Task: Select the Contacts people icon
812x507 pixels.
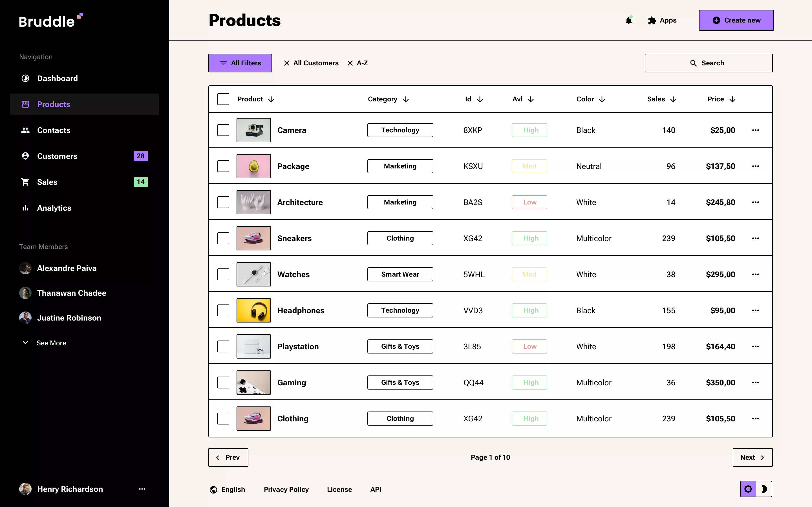Action: click(25, 130)
